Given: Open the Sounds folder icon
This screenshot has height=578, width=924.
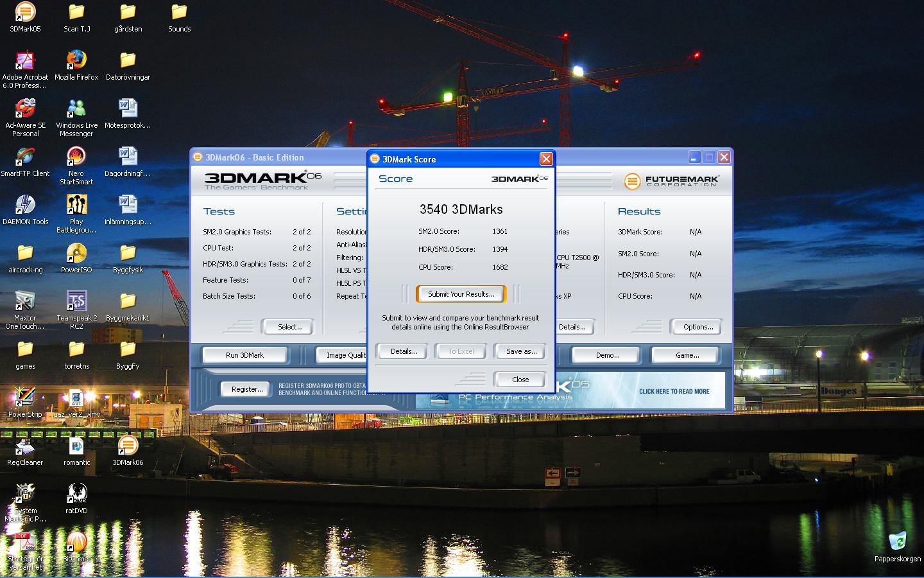Looking at the screenshot, I should click(179, 17).
